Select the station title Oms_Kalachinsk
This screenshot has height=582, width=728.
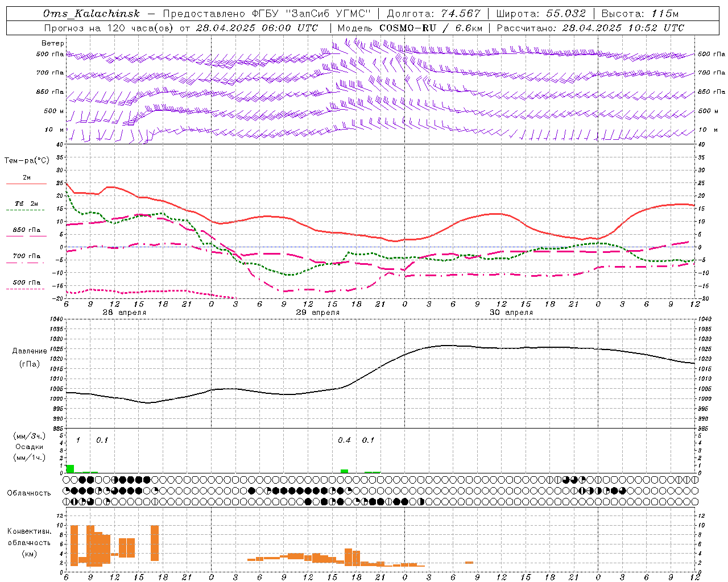(91, 14)
